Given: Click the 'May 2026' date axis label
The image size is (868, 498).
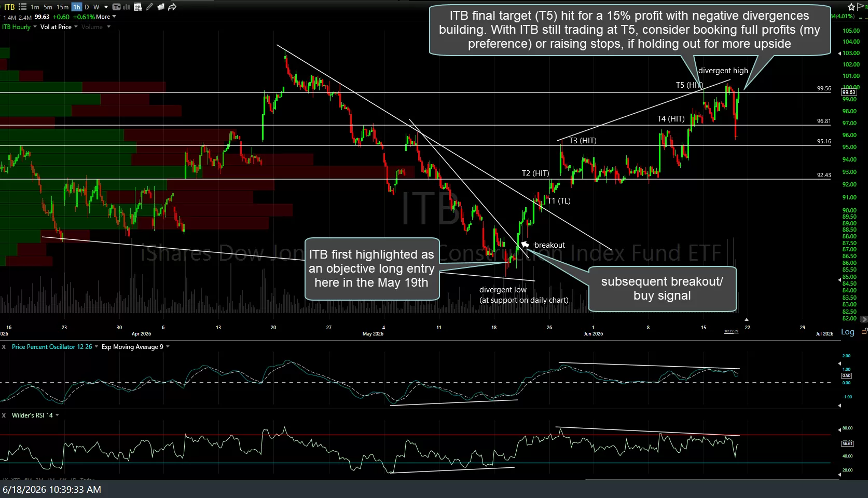Looking at the screenshot, I should click(x=373, y=334).
